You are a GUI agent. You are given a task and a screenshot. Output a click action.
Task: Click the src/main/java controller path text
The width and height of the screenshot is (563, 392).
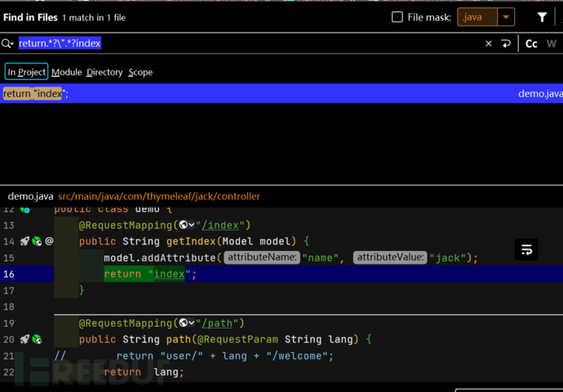coord(159,196)
